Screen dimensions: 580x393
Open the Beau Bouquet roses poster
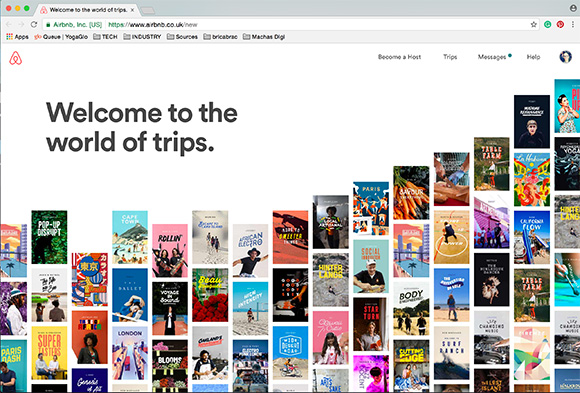[210, 295]
